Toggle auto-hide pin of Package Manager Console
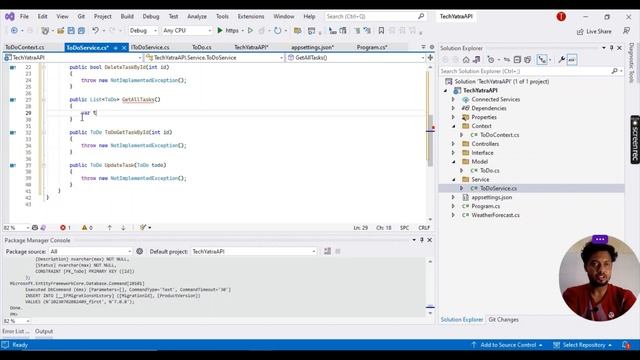Viewport: 640px width, 360px height. click(x=422, y=240)
